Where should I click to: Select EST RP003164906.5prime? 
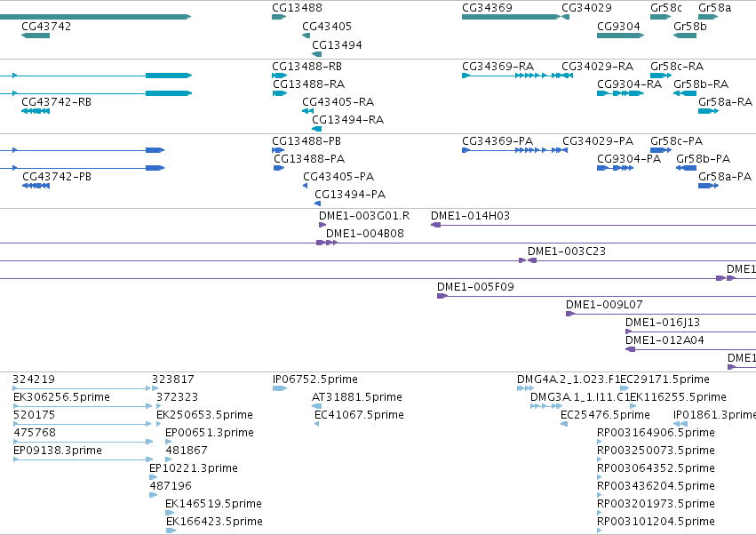pyautogui.click(x=656, y=433)
